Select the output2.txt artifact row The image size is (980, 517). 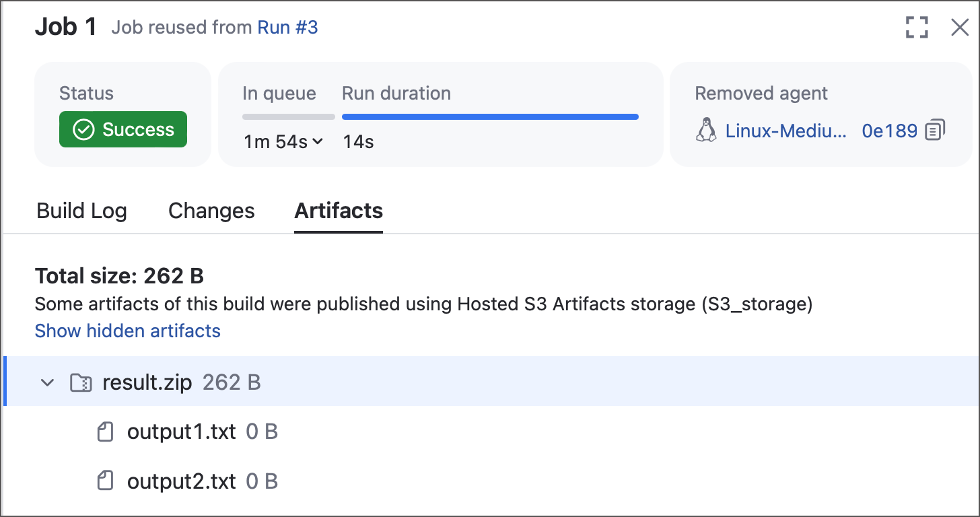pyautogui.click(x=182, y=481)
